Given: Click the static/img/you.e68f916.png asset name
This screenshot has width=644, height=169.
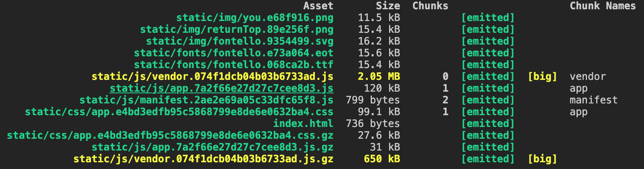Looking at the screenshot, I should pos(254,18).
